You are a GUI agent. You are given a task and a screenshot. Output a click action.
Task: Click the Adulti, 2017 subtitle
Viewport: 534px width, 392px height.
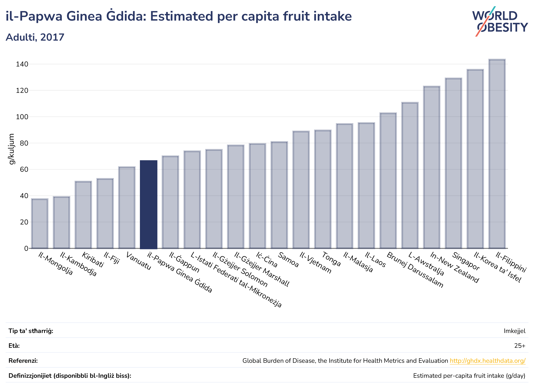(35, 37)
